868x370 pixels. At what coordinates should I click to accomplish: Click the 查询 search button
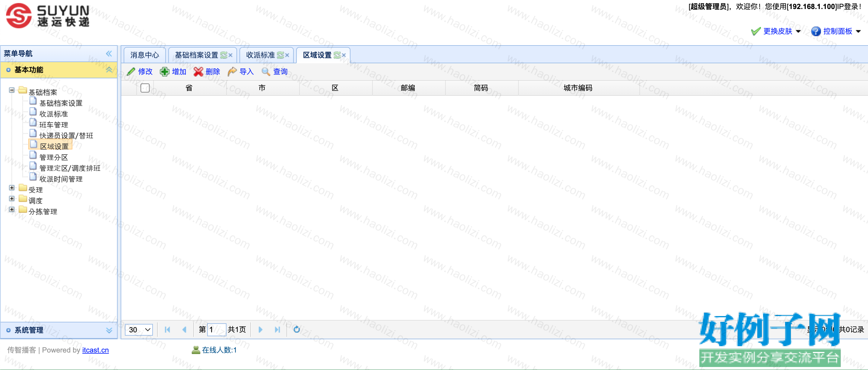[275, 72]
